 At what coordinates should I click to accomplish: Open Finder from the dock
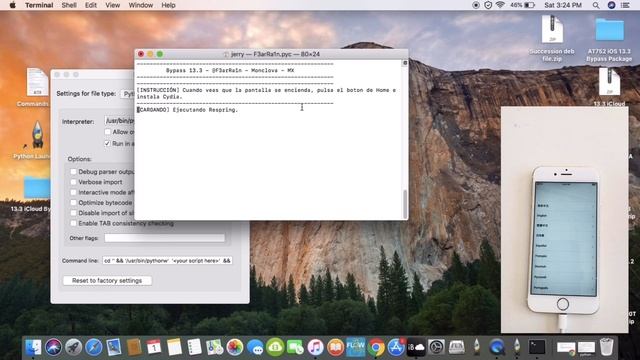click(33, 347)
